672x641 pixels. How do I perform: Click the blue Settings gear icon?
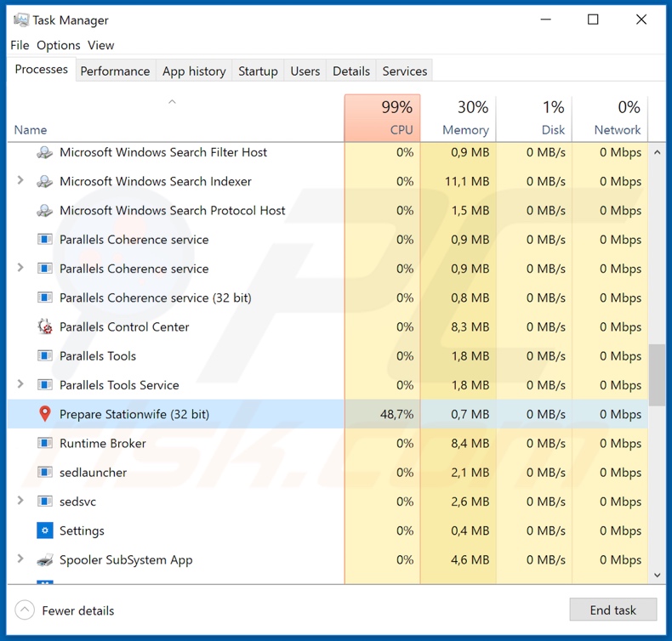tap(45, 530)
